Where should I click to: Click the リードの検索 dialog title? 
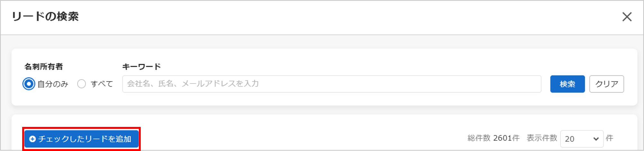pos(45,16)
